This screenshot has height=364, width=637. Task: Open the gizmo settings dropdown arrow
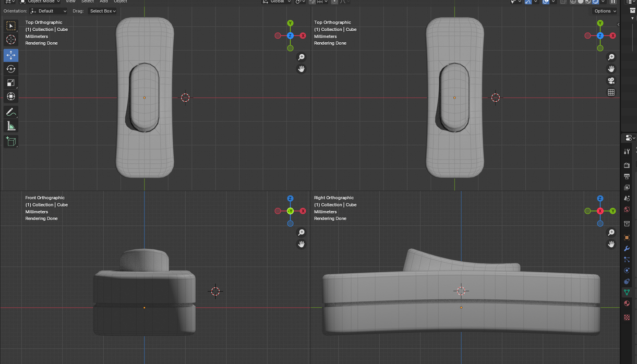pos(536,2)
